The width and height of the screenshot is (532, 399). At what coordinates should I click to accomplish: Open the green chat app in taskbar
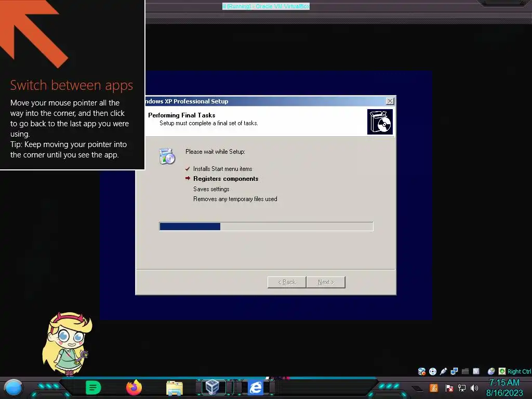coord(94,388)
